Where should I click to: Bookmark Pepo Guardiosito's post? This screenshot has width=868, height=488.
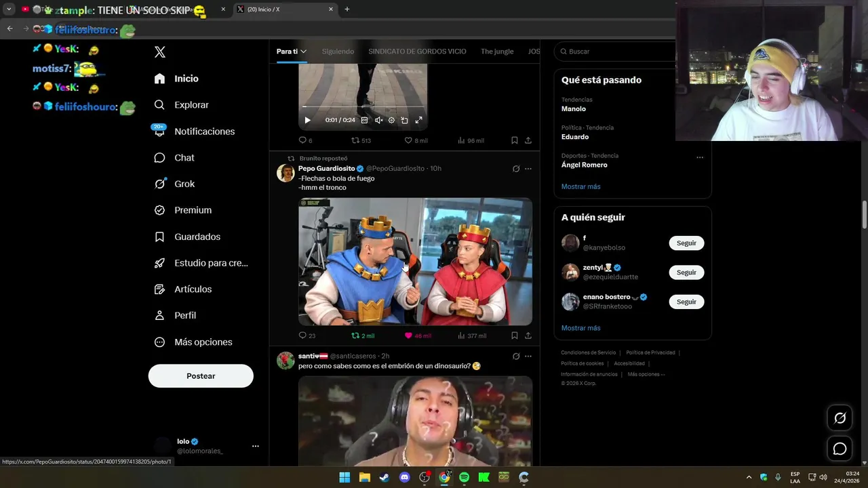[x=515, y=335]
